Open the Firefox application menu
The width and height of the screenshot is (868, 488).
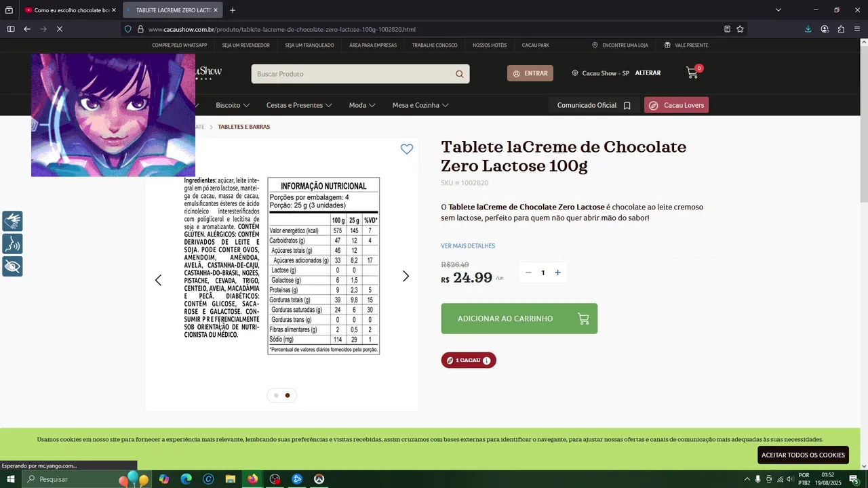857,29
